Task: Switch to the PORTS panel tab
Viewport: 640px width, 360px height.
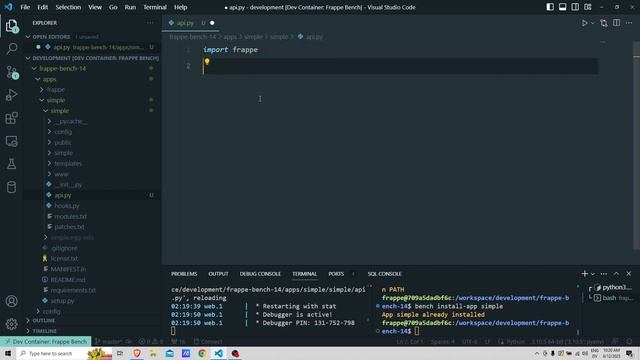Action: [x=336, y=274]
